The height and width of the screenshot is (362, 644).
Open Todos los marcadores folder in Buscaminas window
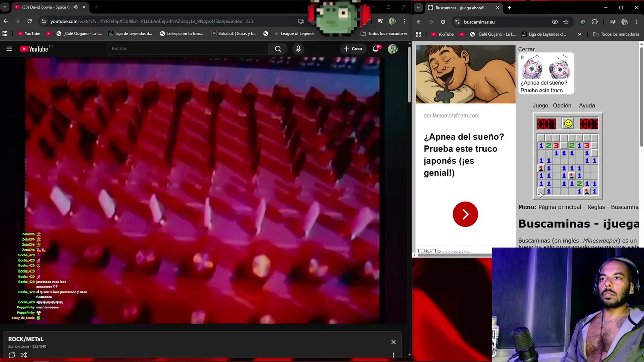pyautogui.click(x=616, y=34)
